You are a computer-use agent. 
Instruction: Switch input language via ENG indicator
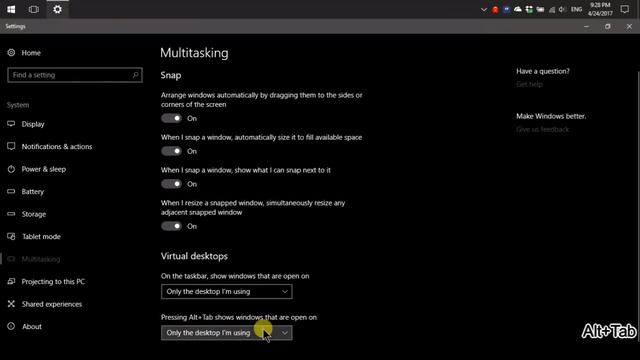(576, 9)
